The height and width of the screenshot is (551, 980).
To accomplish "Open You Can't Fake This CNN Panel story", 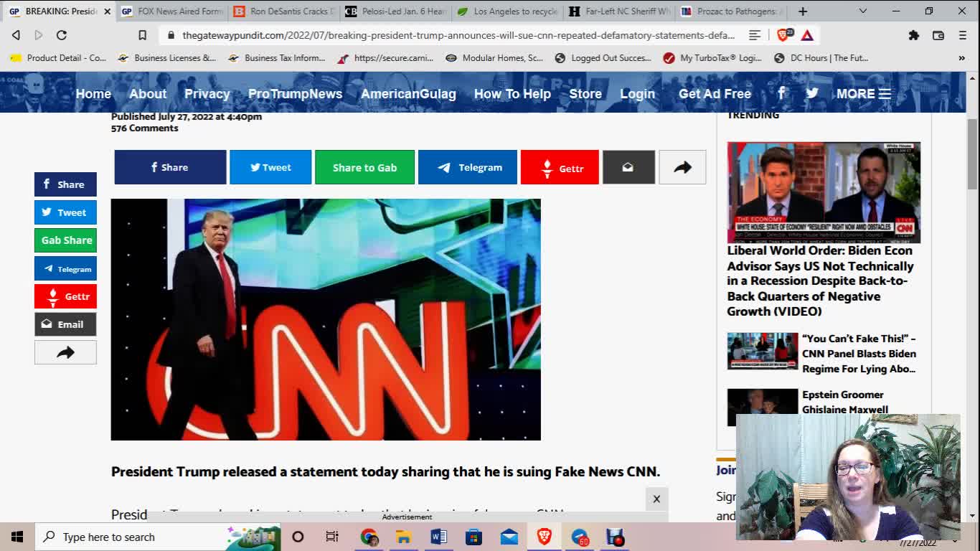I will click(x=859, y=353).
